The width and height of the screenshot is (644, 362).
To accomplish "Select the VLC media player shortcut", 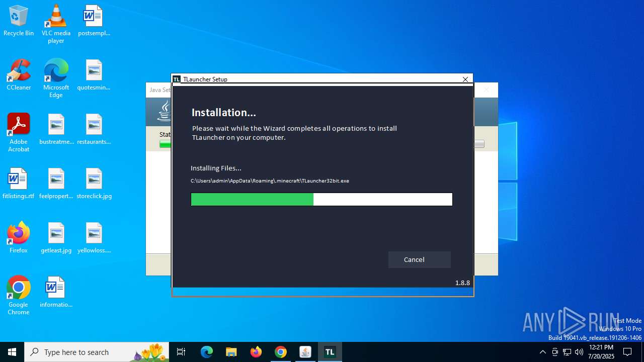I will (x=56, y=24).
